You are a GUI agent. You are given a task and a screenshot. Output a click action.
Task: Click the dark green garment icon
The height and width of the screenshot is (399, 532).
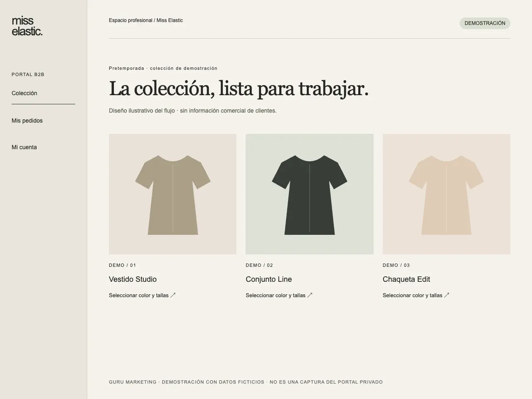(309, 195)
